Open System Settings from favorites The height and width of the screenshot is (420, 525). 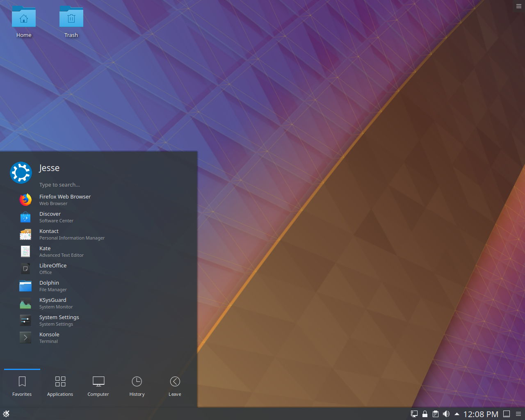[x=98, y=320]
